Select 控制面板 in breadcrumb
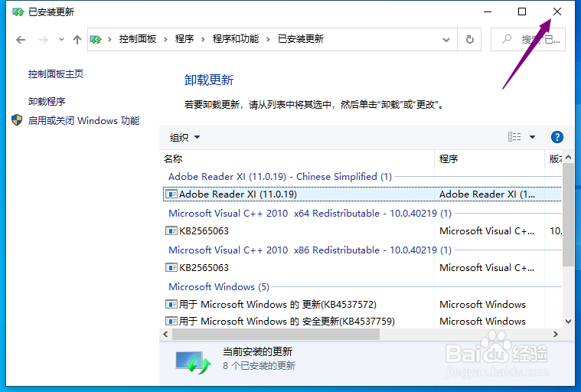This screenshot has height=392, width=581. pos(138,39)
